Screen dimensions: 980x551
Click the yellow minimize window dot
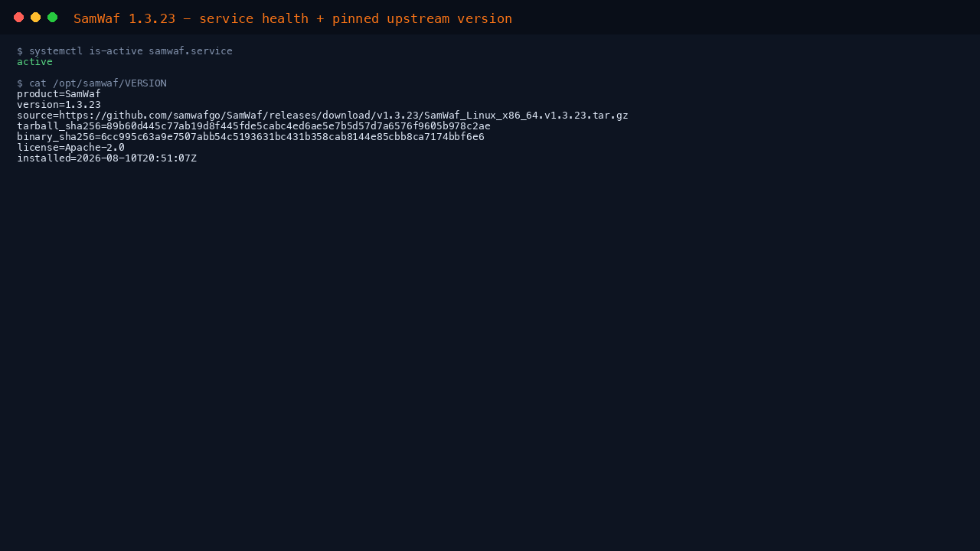point(35,18)
